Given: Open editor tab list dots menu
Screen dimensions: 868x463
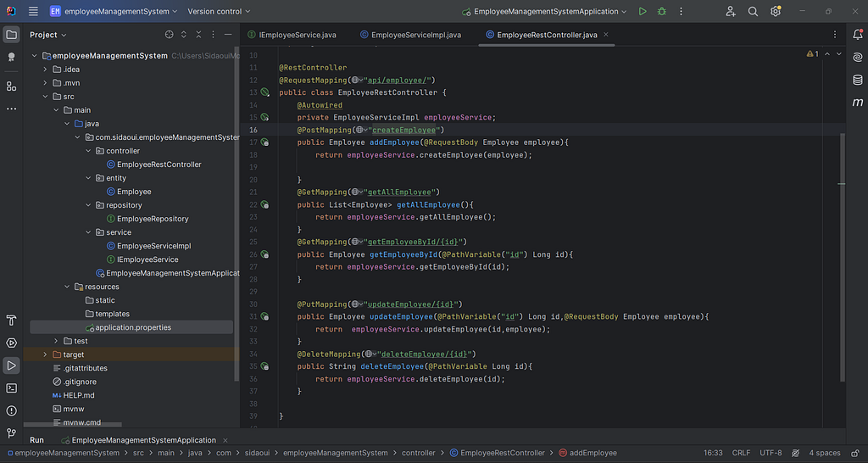Looking at the screenshot, I should pos(835,34).
